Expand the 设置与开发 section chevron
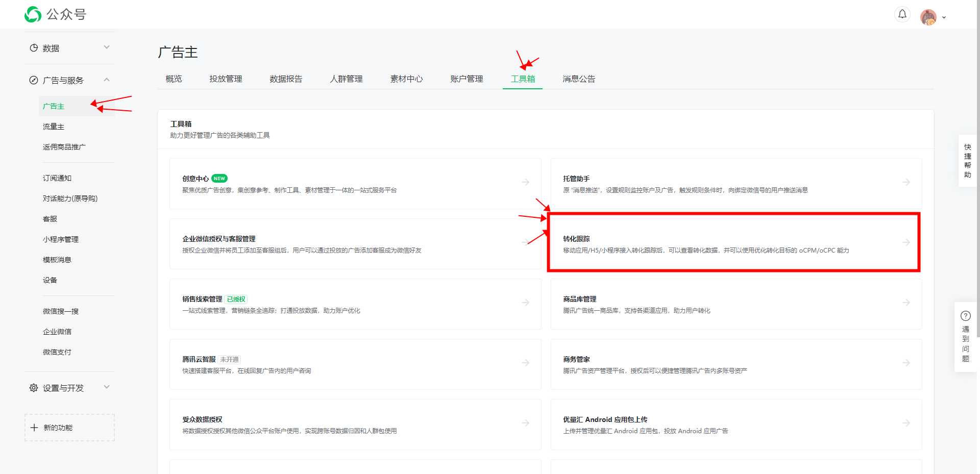 pos(107,387)
